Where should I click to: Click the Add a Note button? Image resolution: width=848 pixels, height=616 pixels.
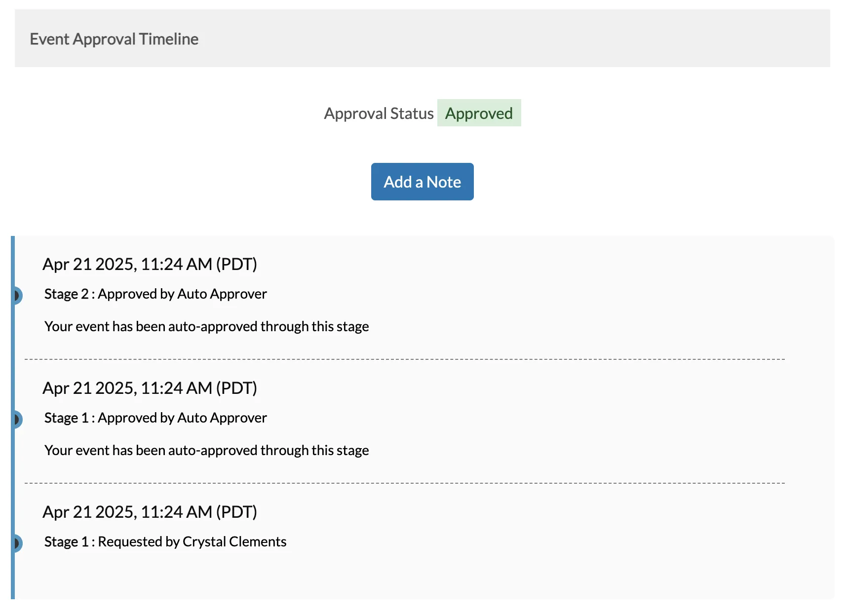[422, 182]
